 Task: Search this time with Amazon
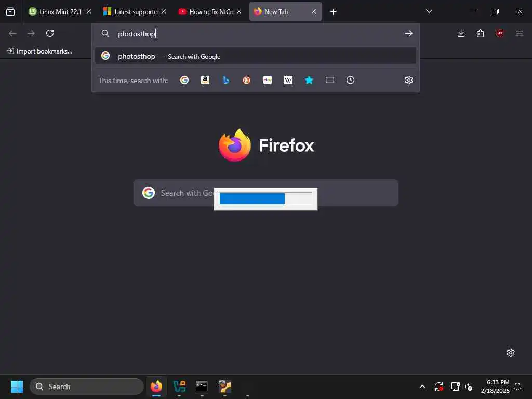(205, 80)
